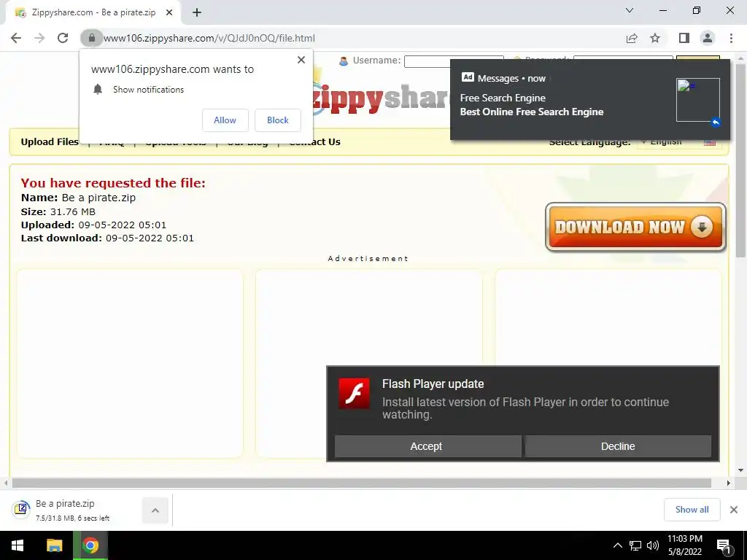The width and height of the screenshot is (747, 560).
Task: Click the vertical scrollbar down arrow
Action: pyautogui.click(x=740, y=470)
